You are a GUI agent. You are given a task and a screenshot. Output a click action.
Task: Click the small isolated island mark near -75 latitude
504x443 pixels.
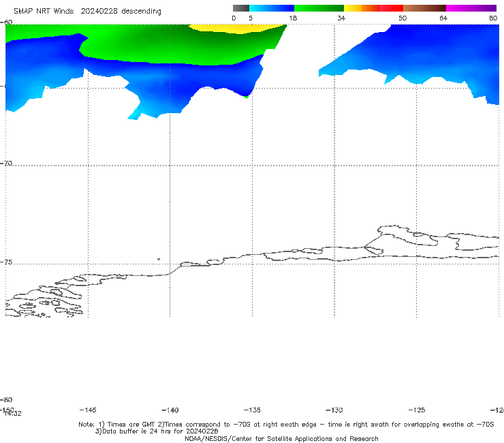(159, 259)
